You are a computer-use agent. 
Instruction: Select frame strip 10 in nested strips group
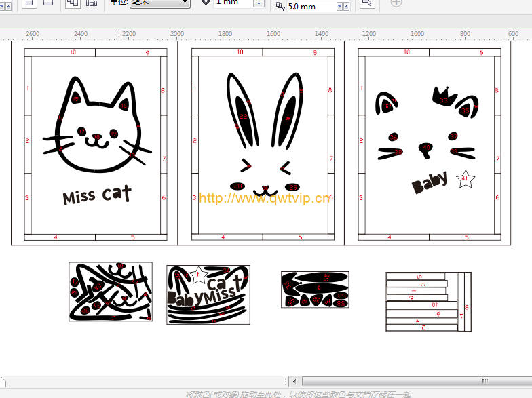422,305
